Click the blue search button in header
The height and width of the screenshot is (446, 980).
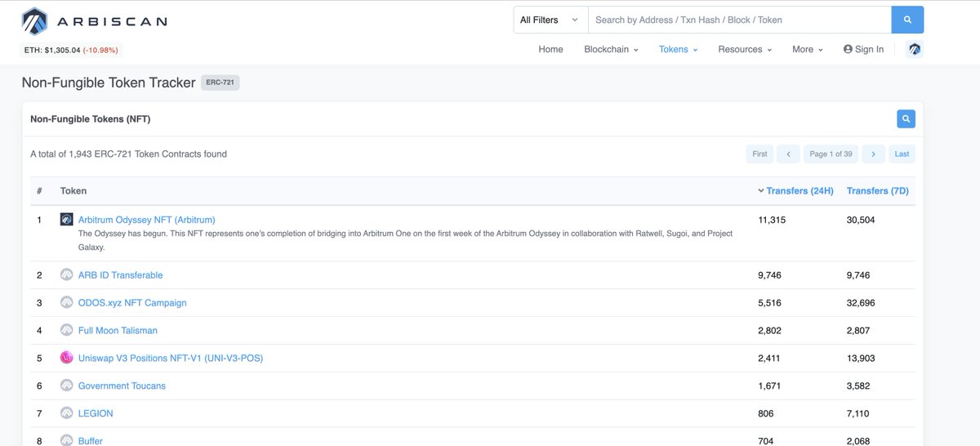coord(907,20)
